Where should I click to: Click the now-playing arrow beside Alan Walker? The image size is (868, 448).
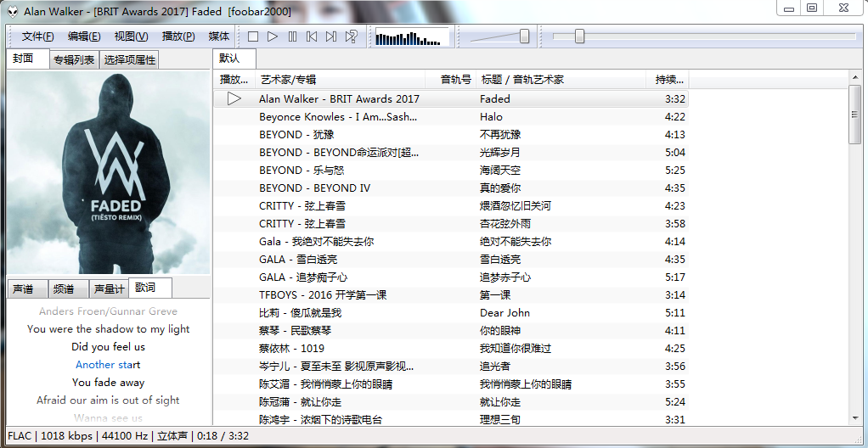(x=234, y=99)
